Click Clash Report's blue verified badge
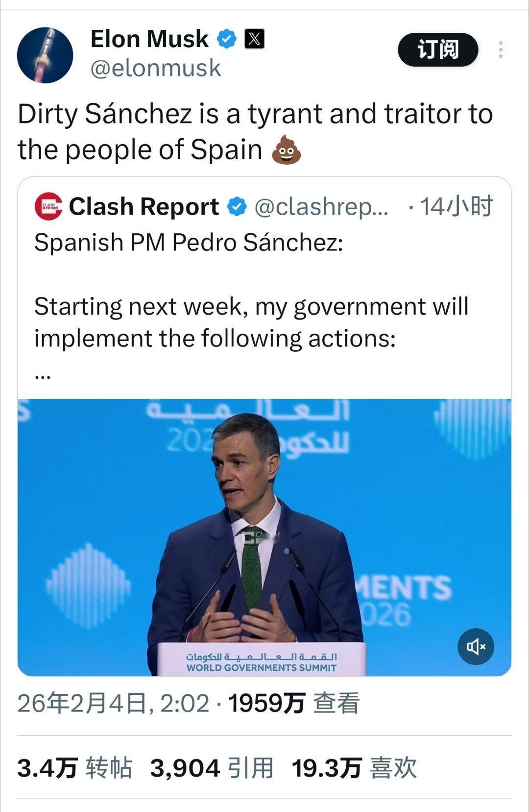Image resolution: width=529 pixels, height=812 pixels. 237,207
